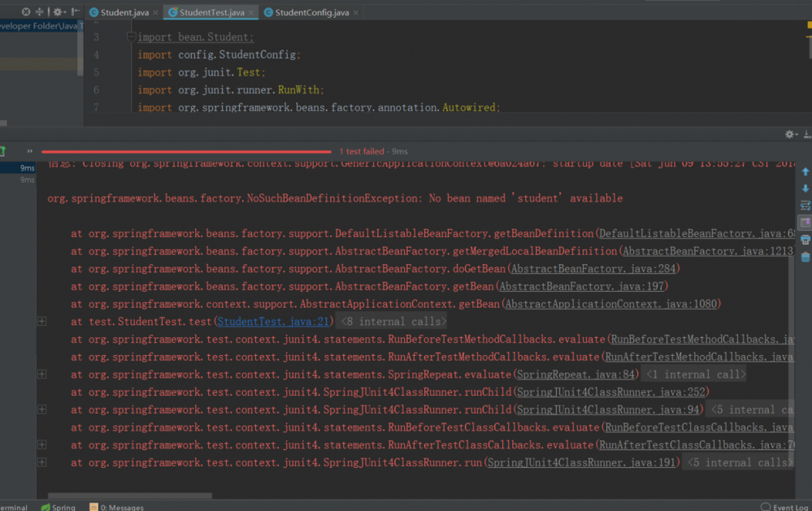
Task: Open AbstractApplicationContext.java:1080 link
Action: (x=612, y=304)
